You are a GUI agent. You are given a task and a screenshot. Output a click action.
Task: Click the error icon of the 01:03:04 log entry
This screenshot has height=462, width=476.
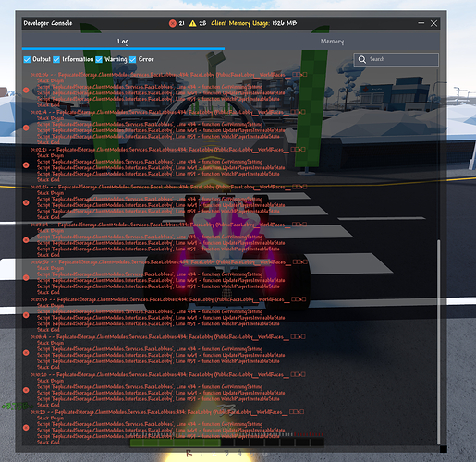[26, 240]
